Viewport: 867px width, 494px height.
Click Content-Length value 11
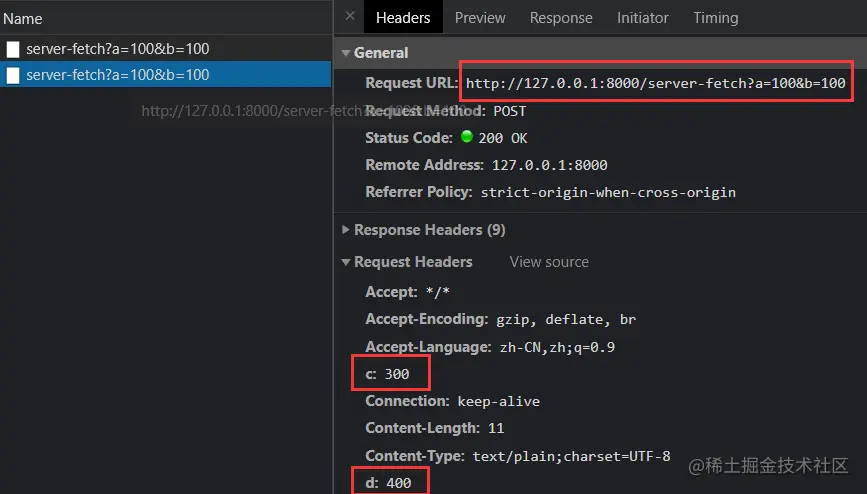(x=496, y=428)
